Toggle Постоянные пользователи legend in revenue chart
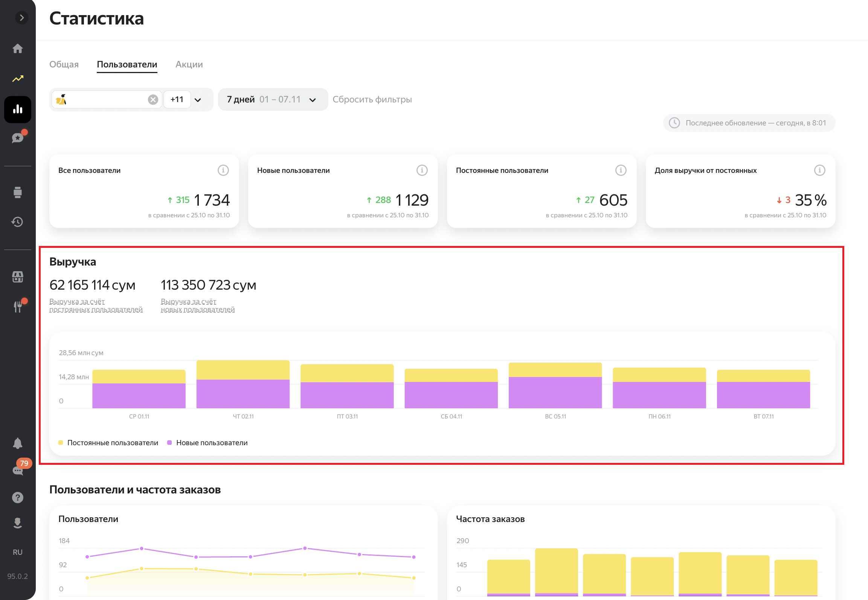868x600 pixels. tap(112, 443)
